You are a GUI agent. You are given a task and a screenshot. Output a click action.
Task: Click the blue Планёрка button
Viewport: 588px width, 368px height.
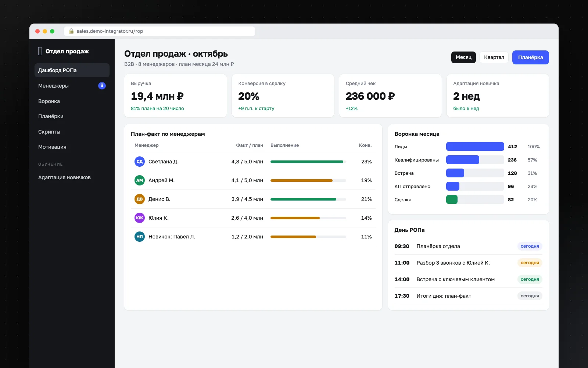530,57
